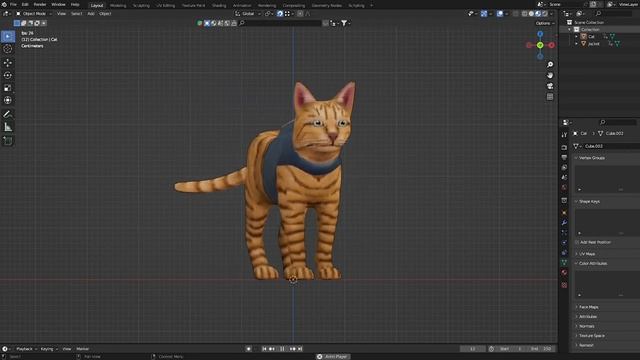Switch to the Shading workspace tab
Viewport: 640px width, 360px height.
point(219,5)
